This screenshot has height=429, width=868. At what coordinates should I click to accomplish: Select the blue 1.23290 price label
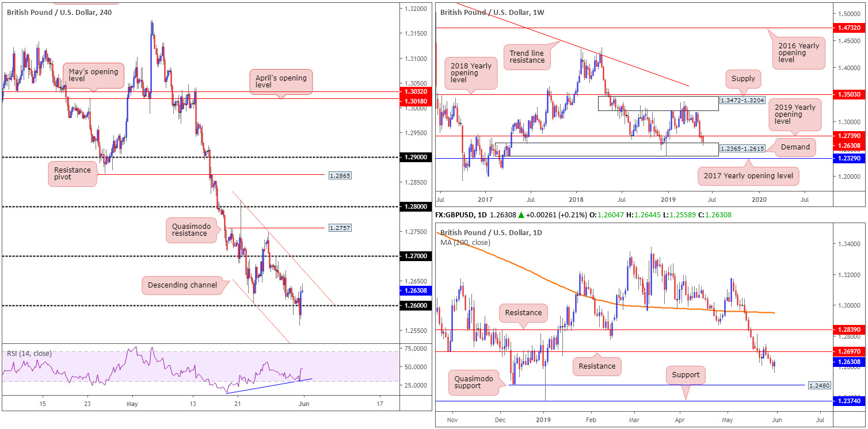coord(850,158)
